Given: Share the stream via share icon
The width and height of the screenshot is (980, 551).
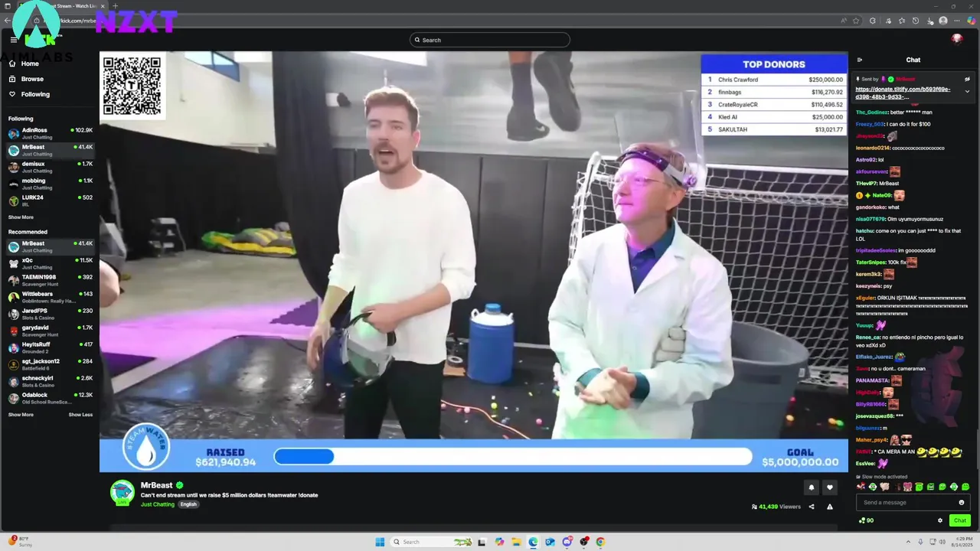Looking at the screenshot, I should click(812, 507).
